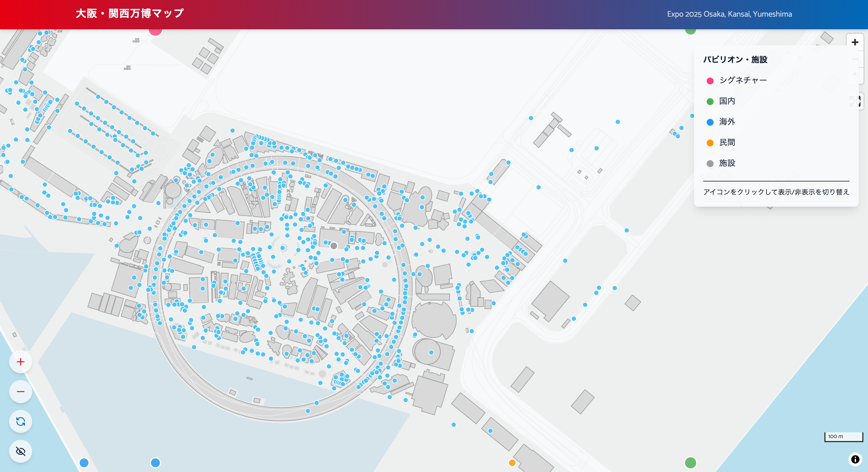Toggle the crossed-eye hide markers button

(21, 451)
